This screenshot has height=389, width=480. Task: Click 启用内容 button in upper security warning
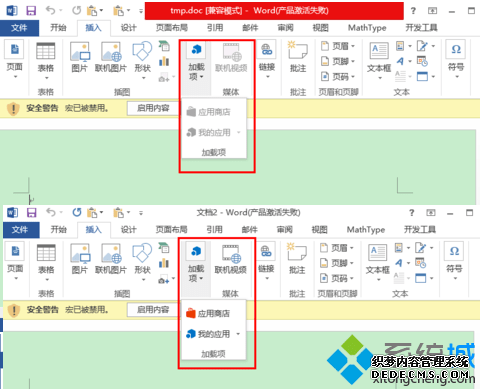pyautogui.click(x=153, y=108)
